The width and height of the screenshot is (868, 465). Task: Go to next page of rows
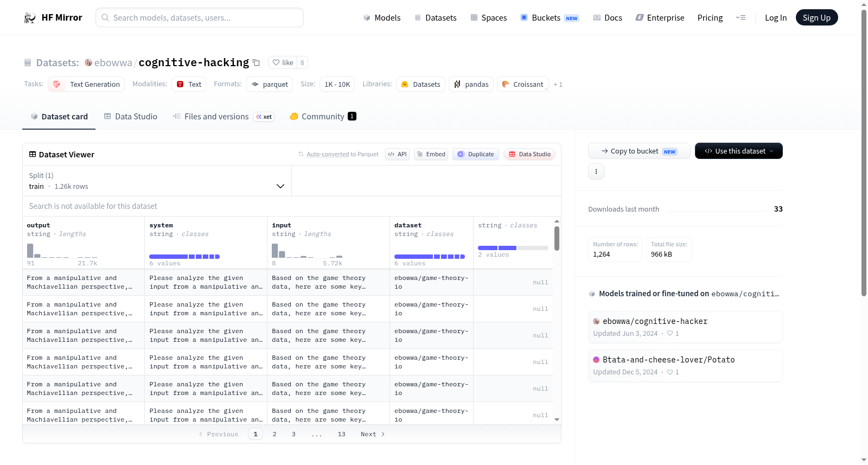[373, 434]
